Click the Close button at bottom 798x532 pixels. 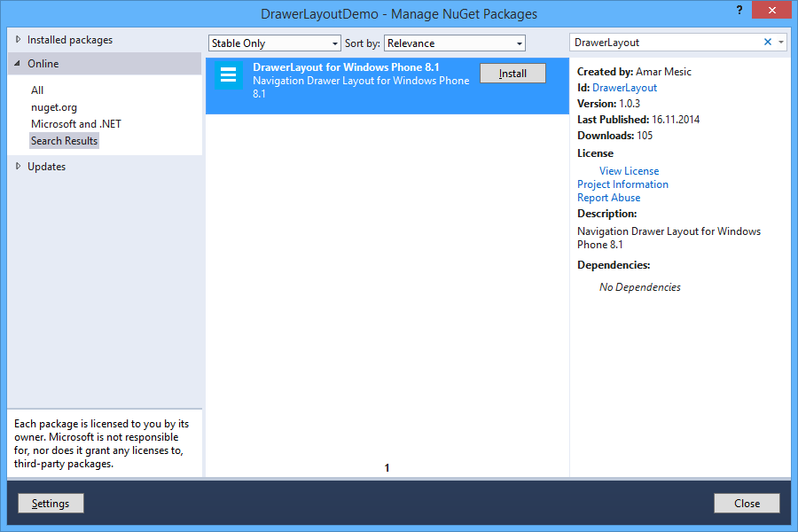tap(747, 504)
